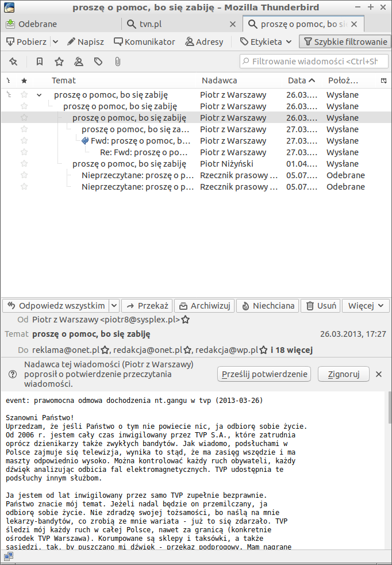Expand recipients with 'i 18 więcej'

coord(291,350)
